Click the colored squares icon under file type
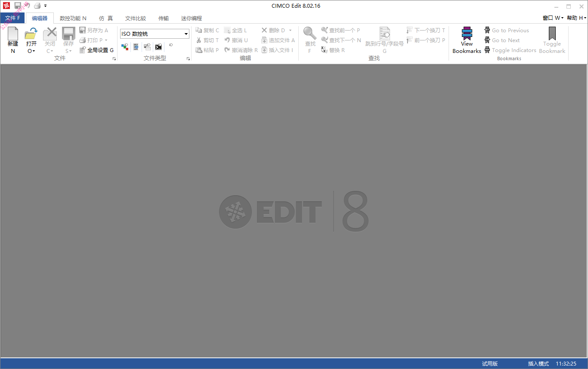 tap(125, 46)
